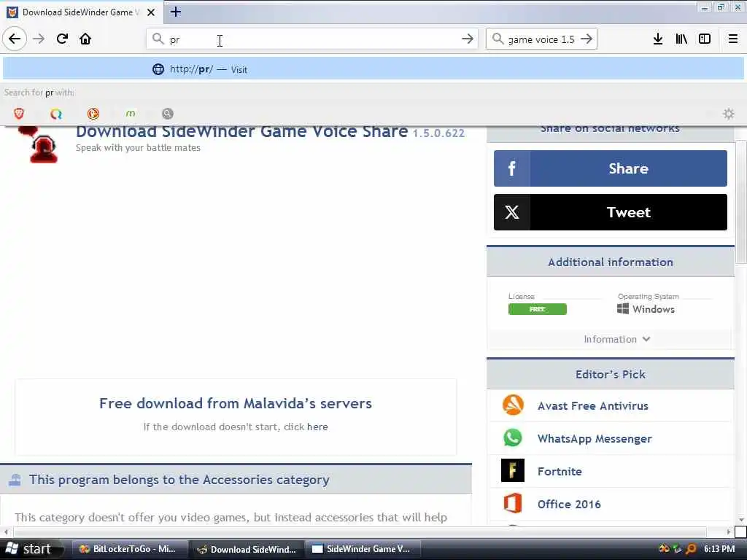Switch to BitLockerToGo taskbar window
747x560 pixels.
(128, 549)
